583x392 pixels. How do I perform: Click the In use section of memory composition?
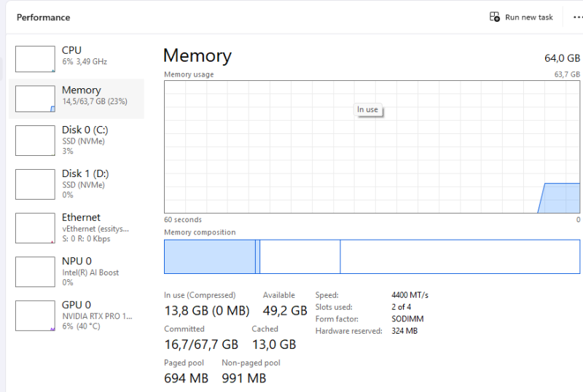point(210,256)
